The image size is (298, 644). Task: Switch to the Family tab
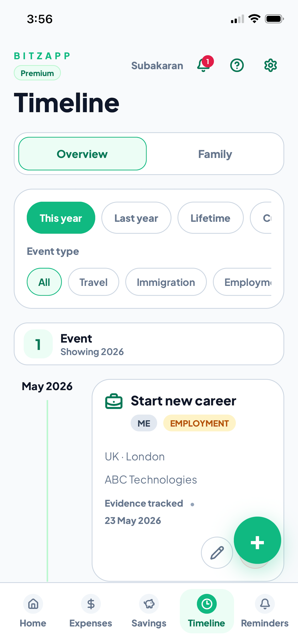(x=215, y=154)
